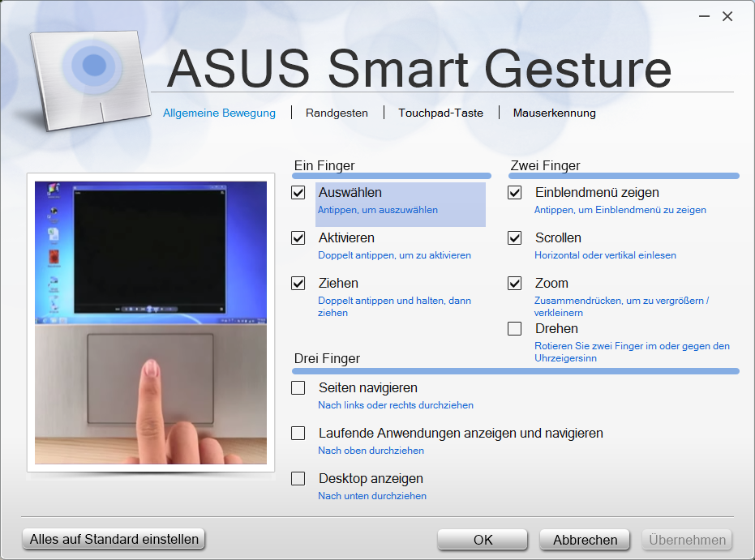This screenshot has height=560, width=755.
Task: Click the Übernehmen button
Action: [x=687, y=540]
